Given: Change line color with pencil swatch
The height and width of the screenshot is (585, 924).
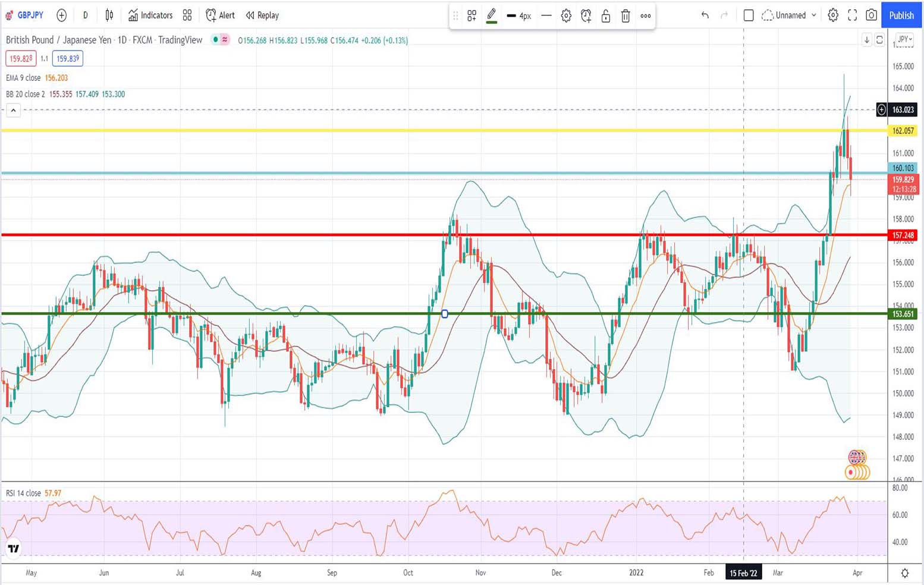Looking at the screenshot, I should [x=491, y=16].
